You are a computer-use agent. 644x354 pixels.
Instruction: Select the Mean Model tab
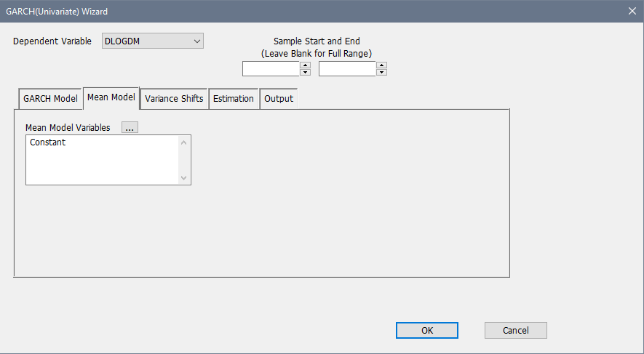click(111, 97)
